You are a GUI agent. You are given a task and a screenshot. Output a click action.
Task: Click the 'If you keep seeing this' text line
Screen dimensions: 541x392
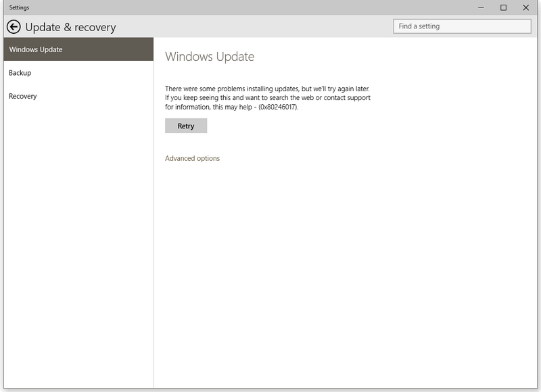point(267,97)
